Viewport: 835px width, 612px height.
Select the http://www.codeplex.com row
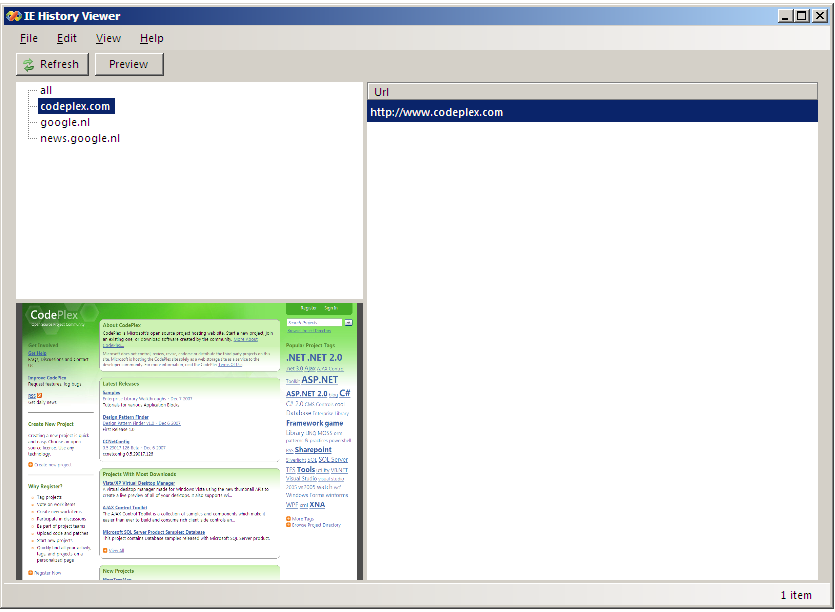point(592,112)
